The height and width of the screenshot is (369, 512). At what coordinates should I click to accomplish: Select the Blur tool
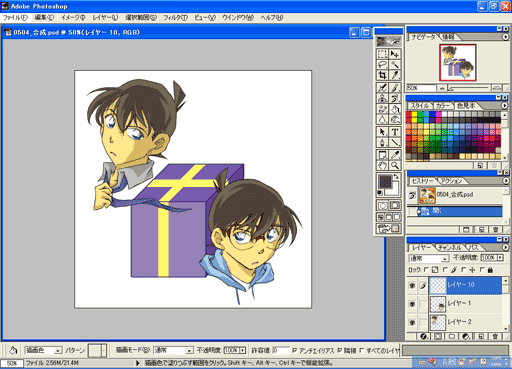click(x=382, y=119)
